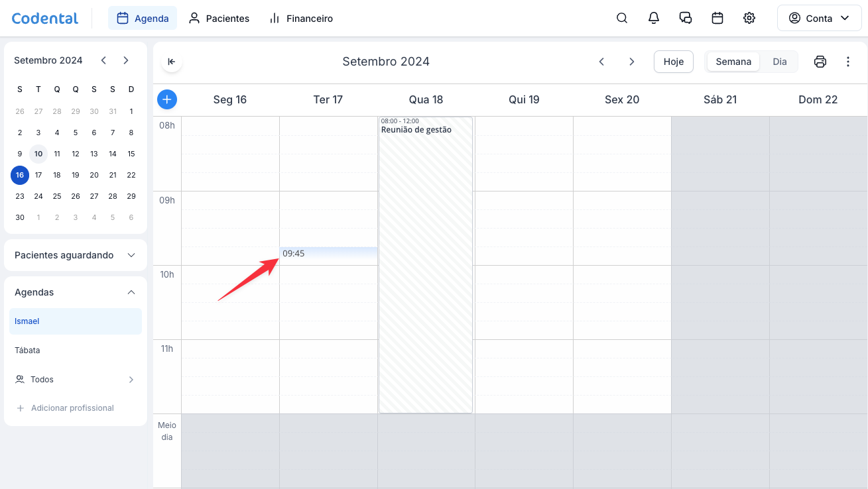The image size is (868, 489).
Task: Open the Financeiro tab
Action: pos(301,19)
